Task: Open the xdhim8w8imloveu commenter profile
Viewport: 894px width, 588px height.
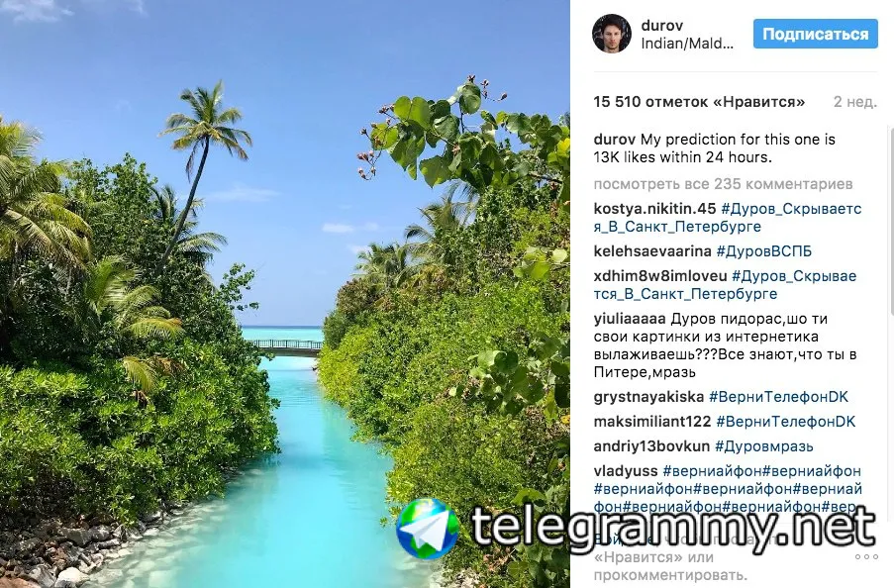Action: pyautogui.click(x=660, y=276)
